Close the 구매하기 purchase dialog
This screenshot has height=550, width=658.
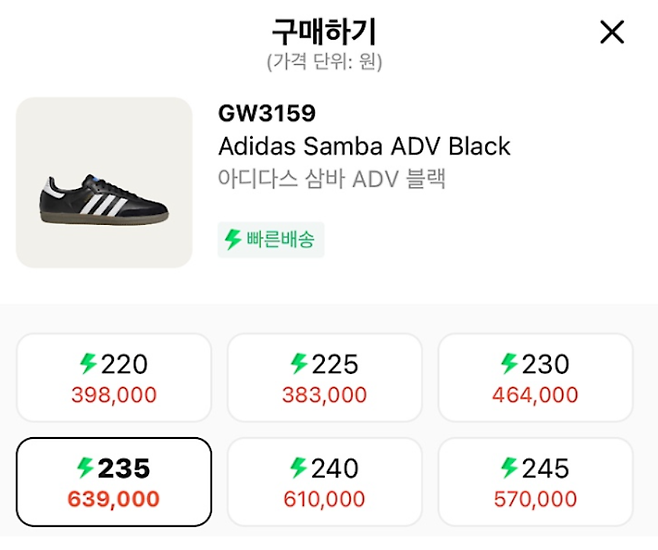click(612, 32)
